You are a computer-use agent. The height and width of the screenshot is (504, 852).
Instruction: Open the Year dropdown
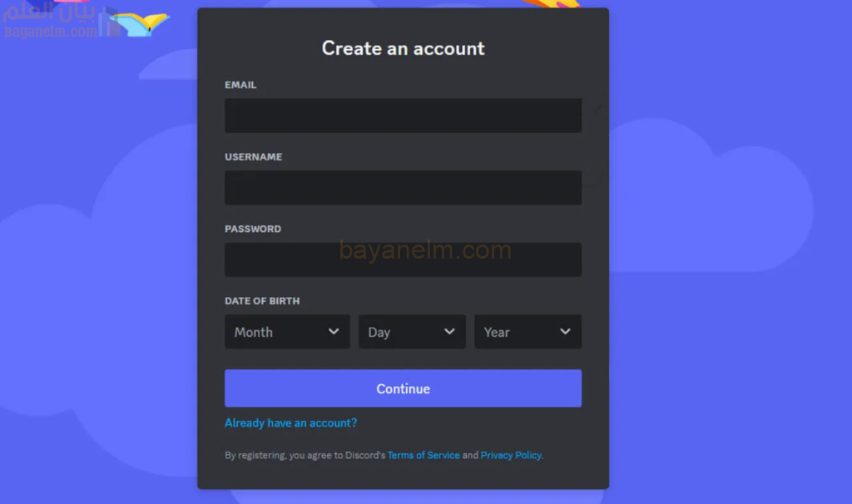[x=528, y=332]
